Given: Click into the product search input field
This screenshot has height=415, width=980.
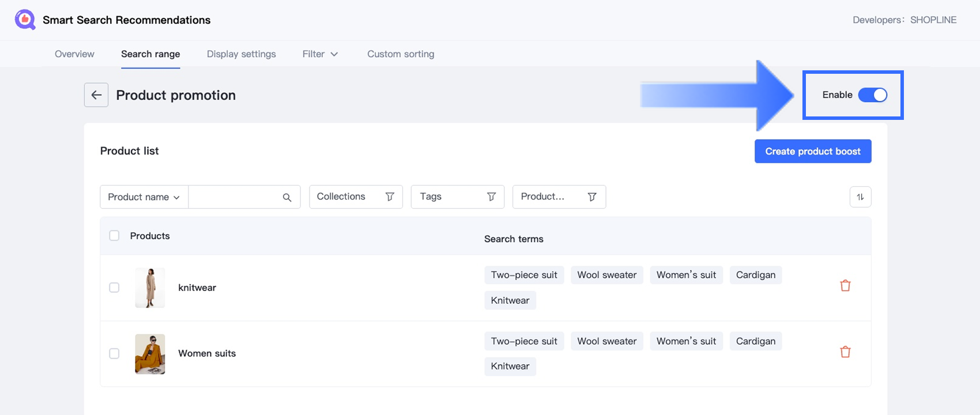Looking at the screenshot, I should tap(235, 197).
